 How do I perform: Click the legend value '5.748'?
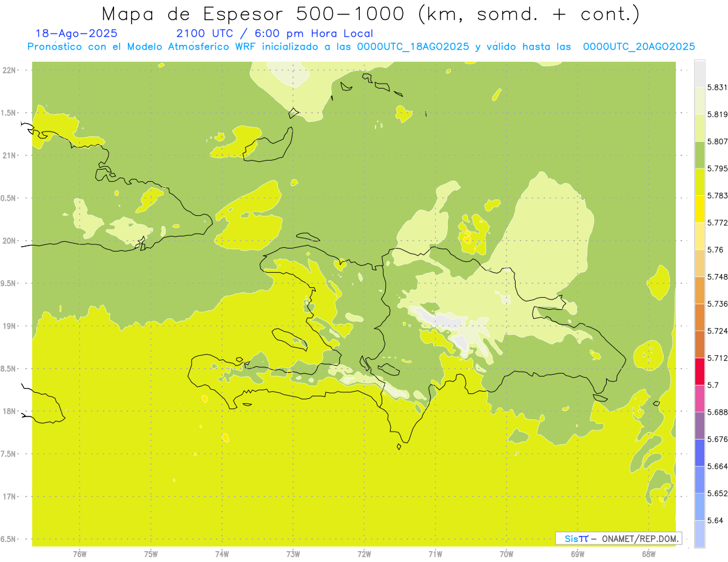point(717,277)
